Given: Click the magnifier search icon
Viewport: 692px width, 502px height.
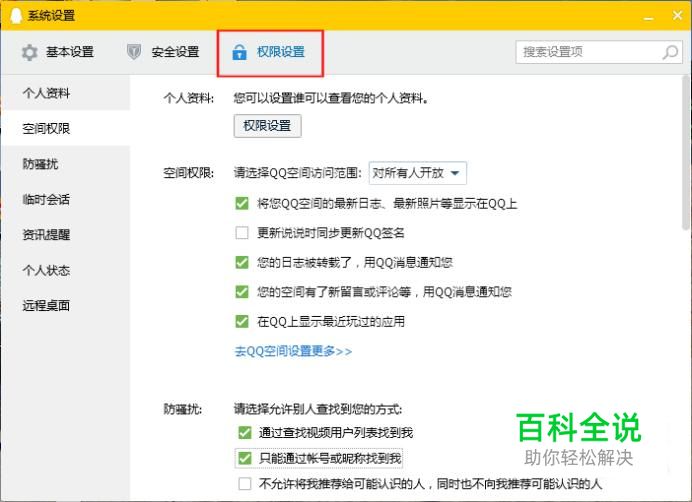Looking at the screenshot, I should [670, 52].
